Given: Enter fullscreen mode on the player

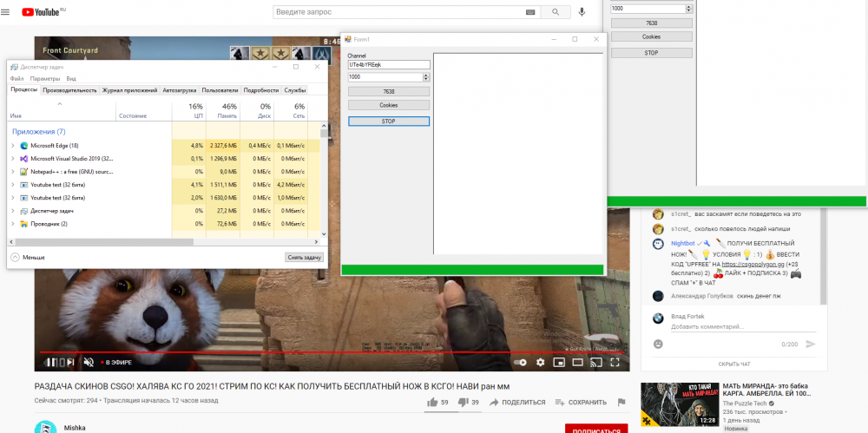Looking at the screenshot, I should [616, 362].
